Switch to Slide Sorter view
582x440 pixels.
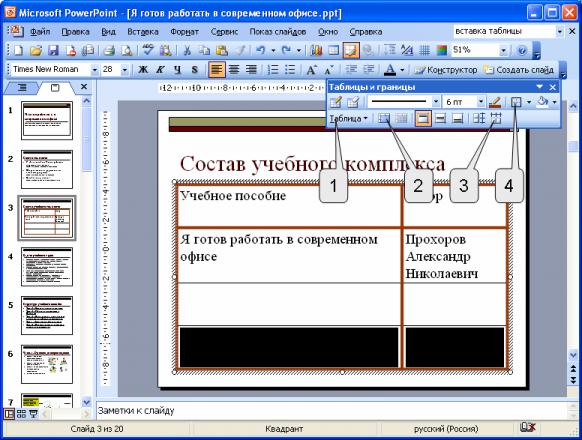coord(21,414)
